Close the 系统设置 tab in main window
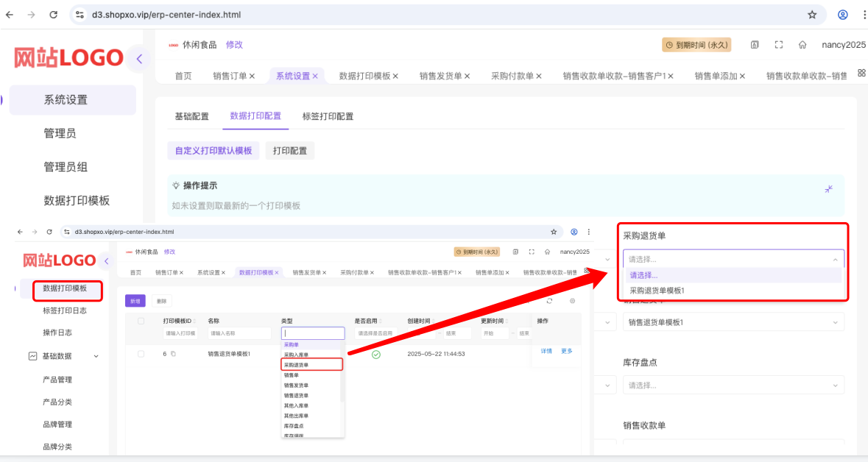Image resolution: width=868 pixels, height=462 pixels. coord(315,77)
